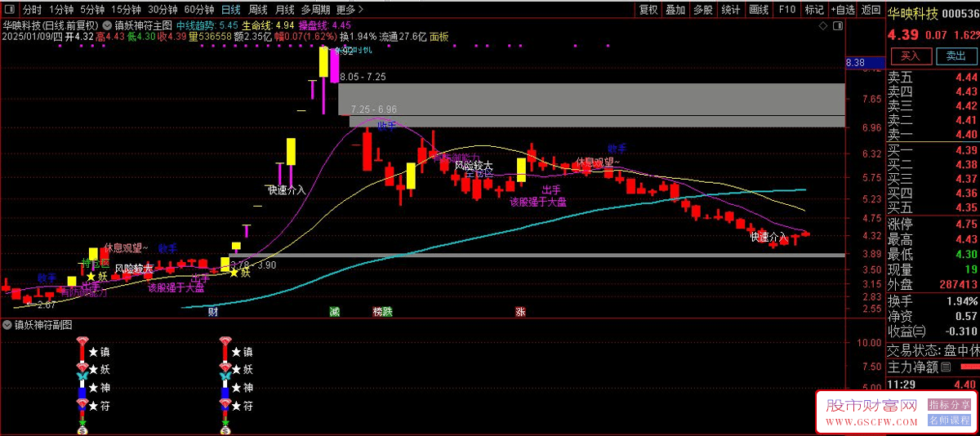Click the 中线趋势 5.45 indicator label
The height and width of the screenshot is (436, 980).
coord(207,25)
